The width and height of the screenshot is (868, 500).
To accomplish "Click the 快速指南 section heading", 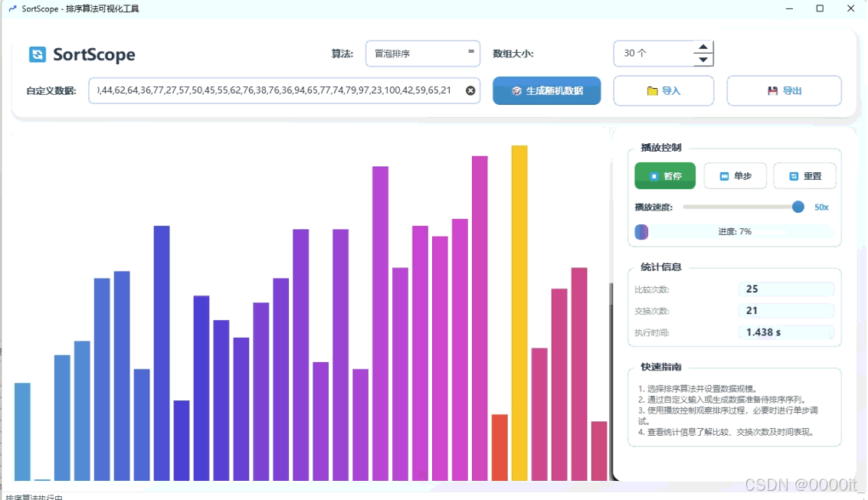I will coord(661,367).
